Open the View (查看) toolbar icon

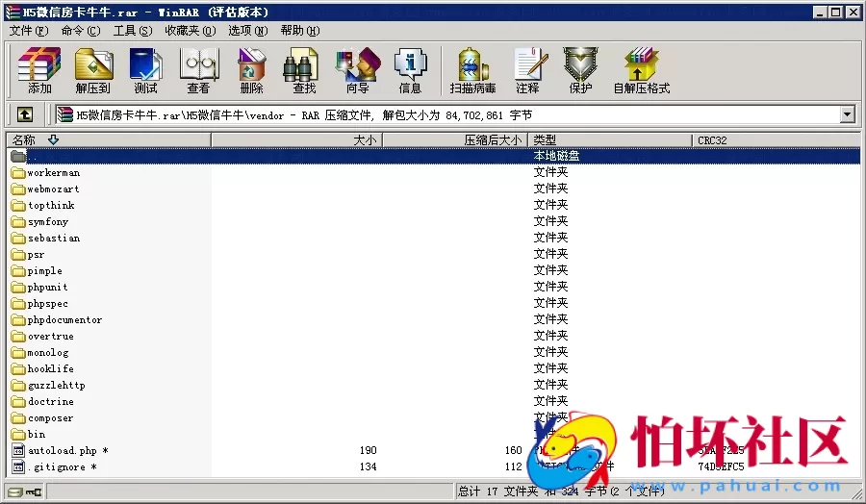198,70
